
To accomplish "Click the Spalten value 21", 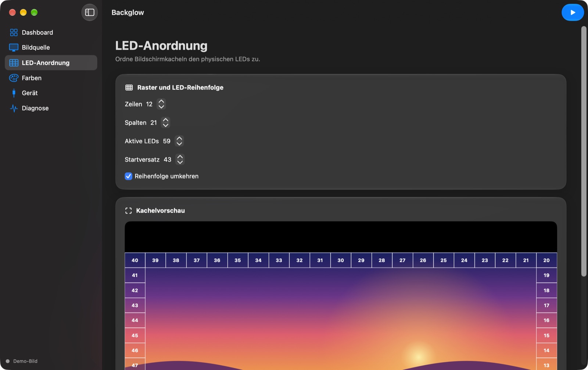I will [x=154, y=122].
